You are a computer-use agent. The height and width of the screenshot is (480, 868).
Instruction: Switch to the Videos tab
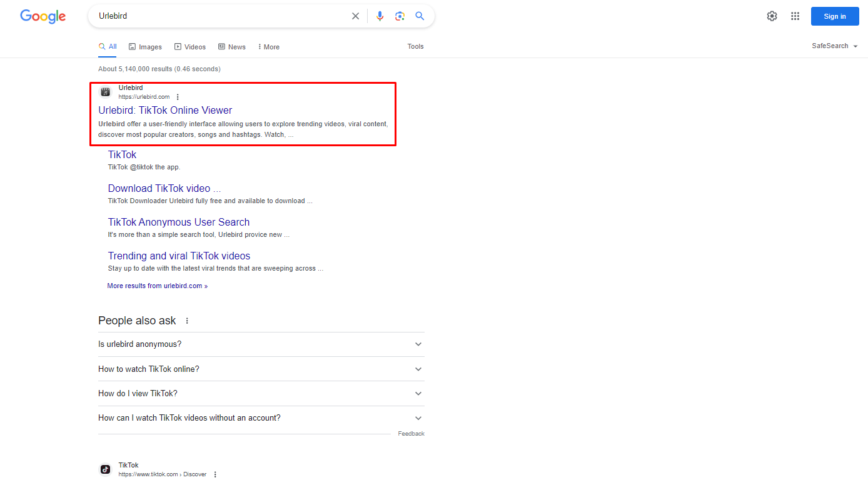(x=190, y=47)
